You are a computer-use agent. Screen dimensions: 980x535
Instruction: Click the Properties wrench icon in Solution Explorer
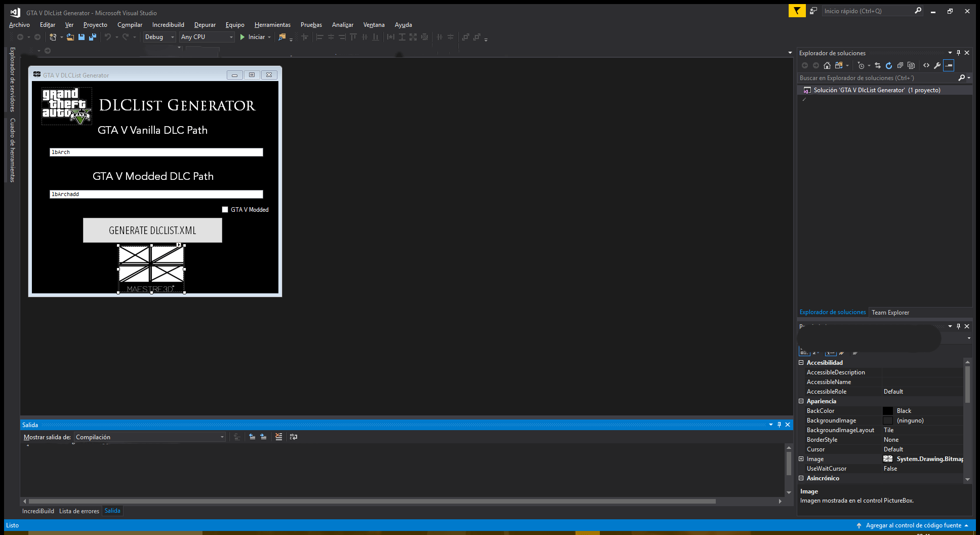point(937,65)
